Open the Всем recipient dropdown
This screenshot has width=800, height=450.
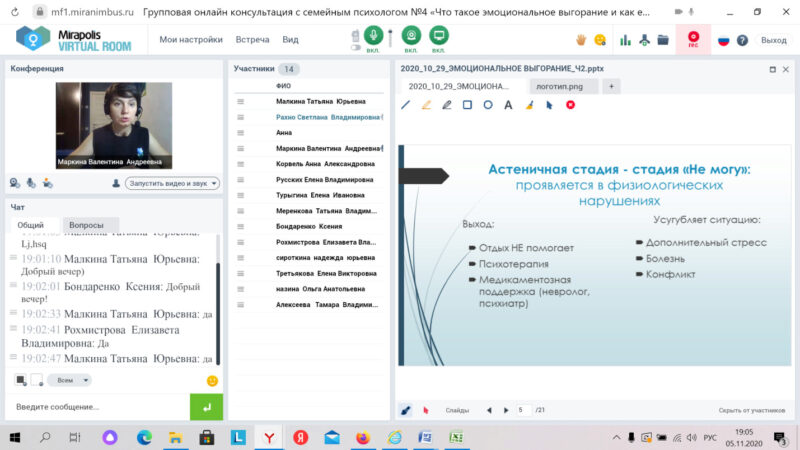(x=69, y=380)
